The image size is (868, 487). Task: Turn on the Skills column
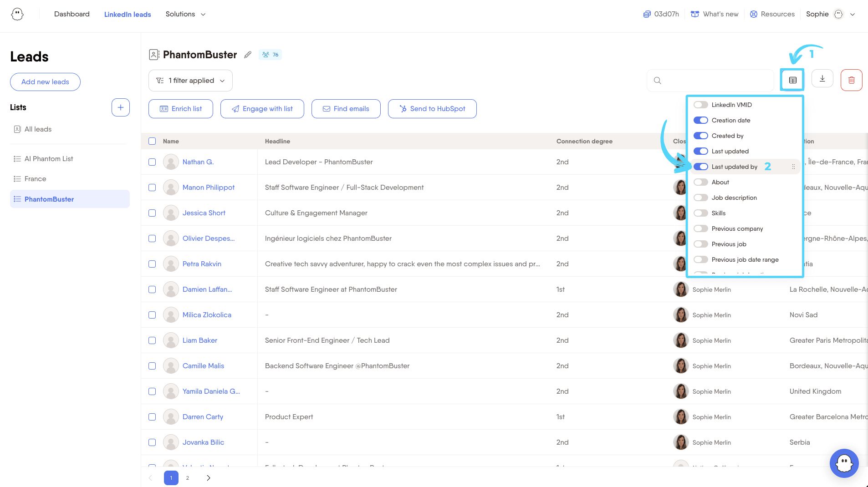click(700, 213)
